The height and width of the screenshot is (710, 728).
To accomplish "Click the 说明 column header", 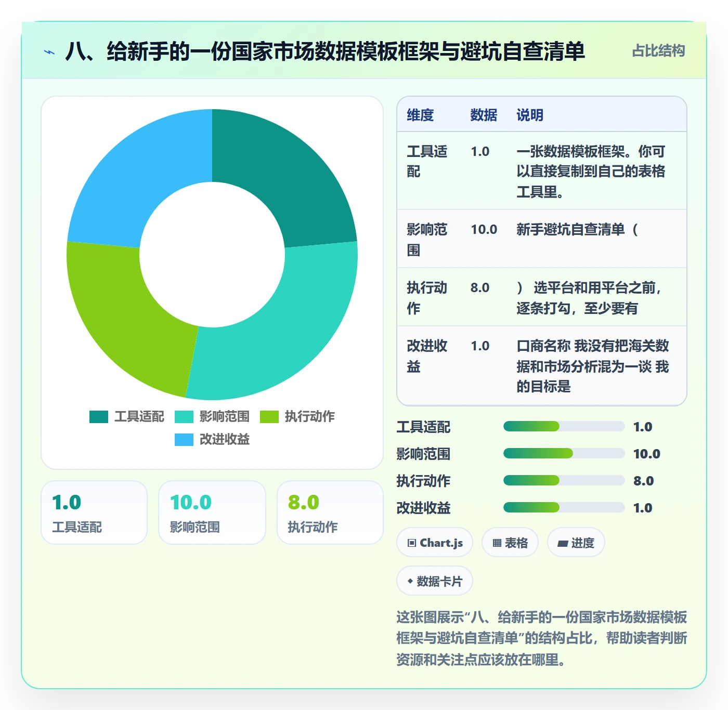I will 530,115.
